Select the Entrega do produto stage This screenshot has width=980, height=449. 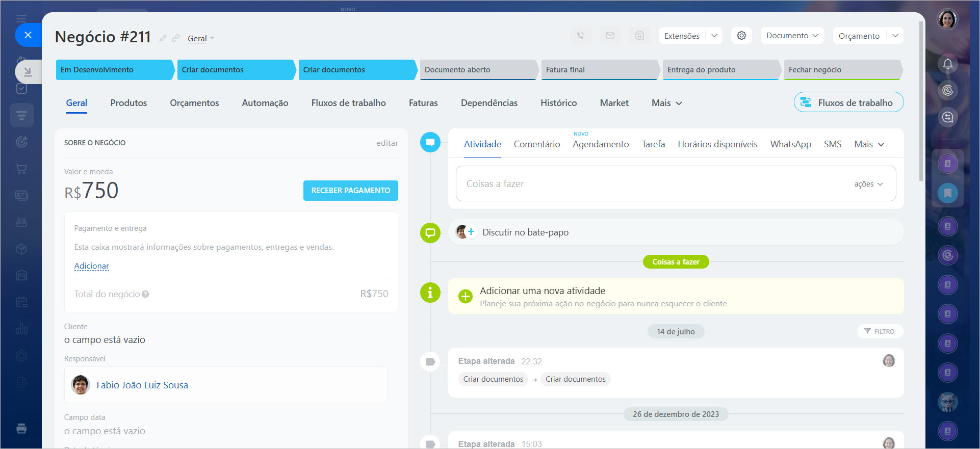[721, 70]
